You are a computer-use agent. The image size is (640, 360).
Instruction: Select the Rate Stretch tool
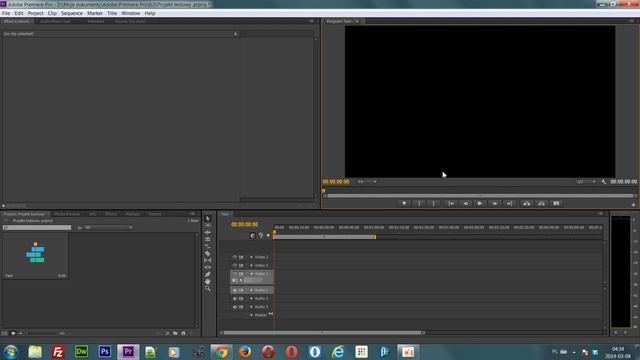click(x=207, y=246)
